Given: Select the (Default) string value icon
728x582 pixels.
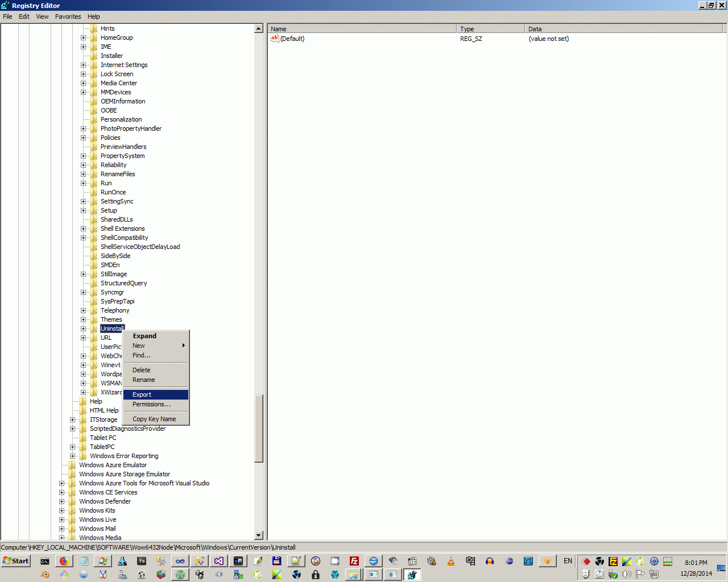Looking at the screenshot, I should 275,39.
